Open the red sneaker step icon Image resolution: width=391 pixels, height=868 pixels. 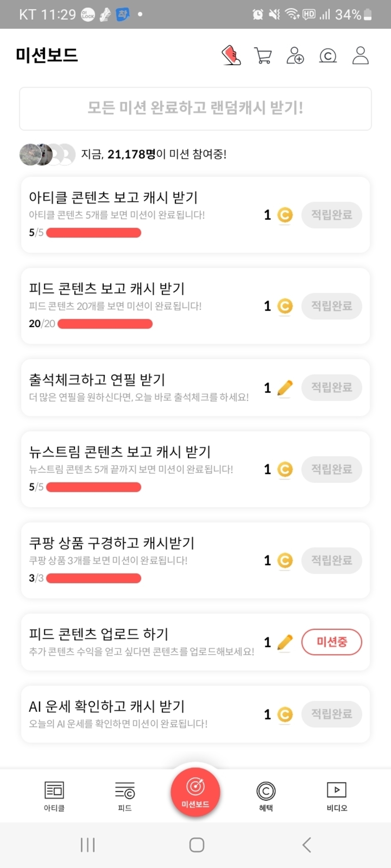click(x=231, y=55)
